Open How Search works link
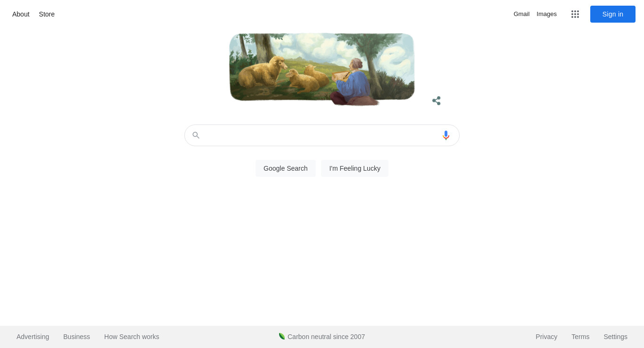 click(132, 337)
